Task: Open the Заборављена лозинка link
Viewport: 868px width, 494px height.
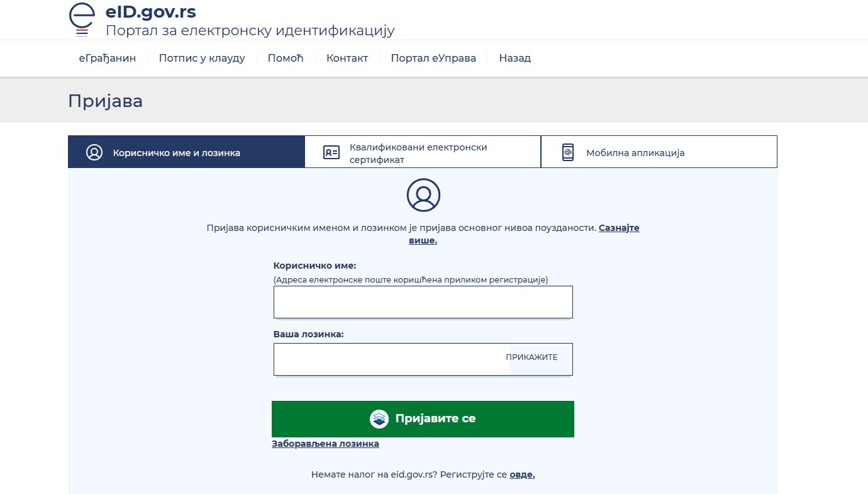Action: pyautogui.click(x=325, y=444)
